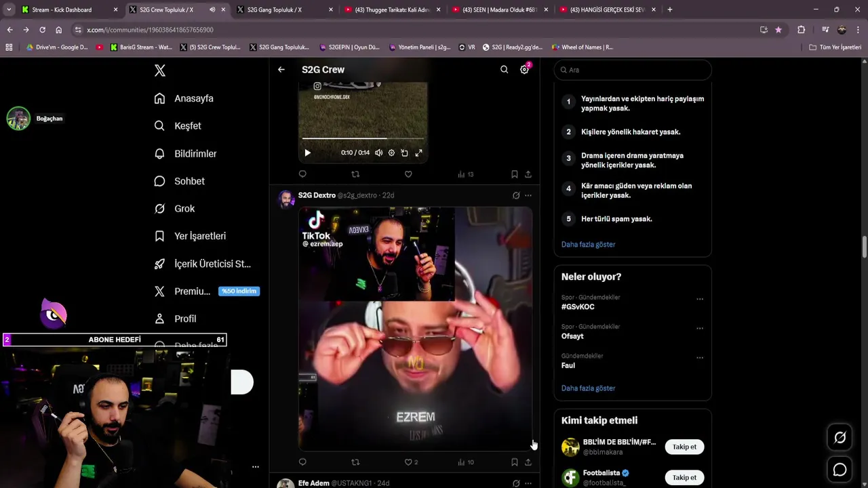Open more options on Efe Adem post

(528, 483)
